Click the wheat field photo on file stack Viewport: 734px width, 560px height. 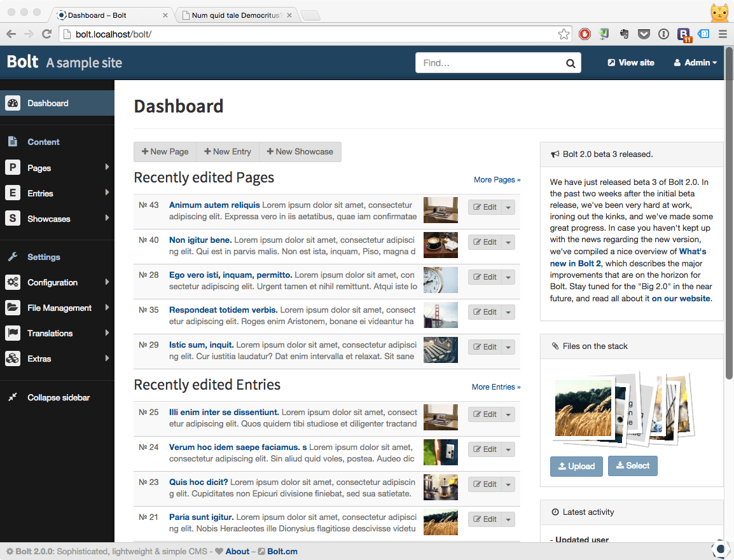click(583, 408)
